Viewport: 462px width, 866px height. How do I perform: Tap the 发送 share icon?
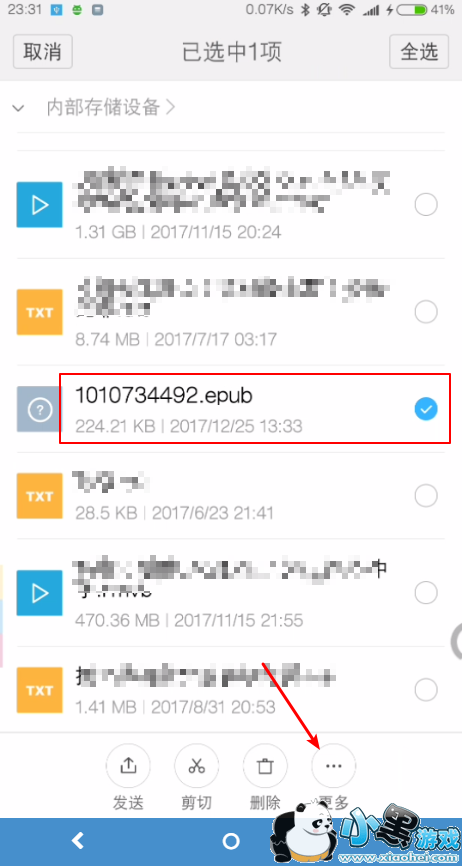tap(128, 765)
